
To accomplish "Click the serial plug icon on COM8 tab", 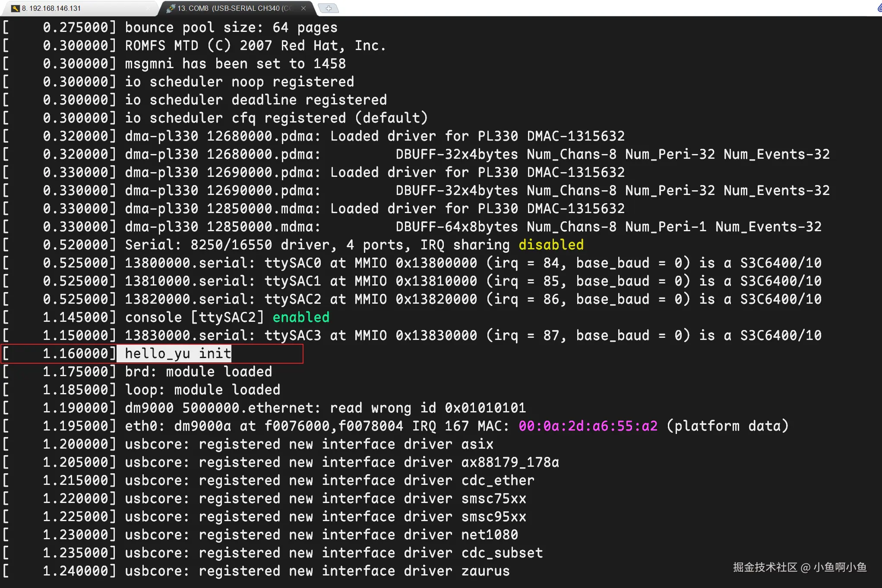I will click(171, 8).
